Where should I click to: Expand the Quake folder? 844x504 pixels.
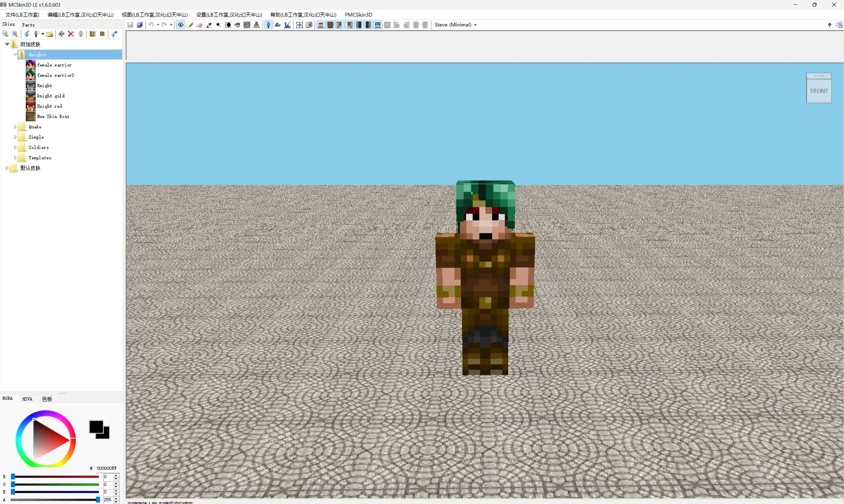[15, 127]
